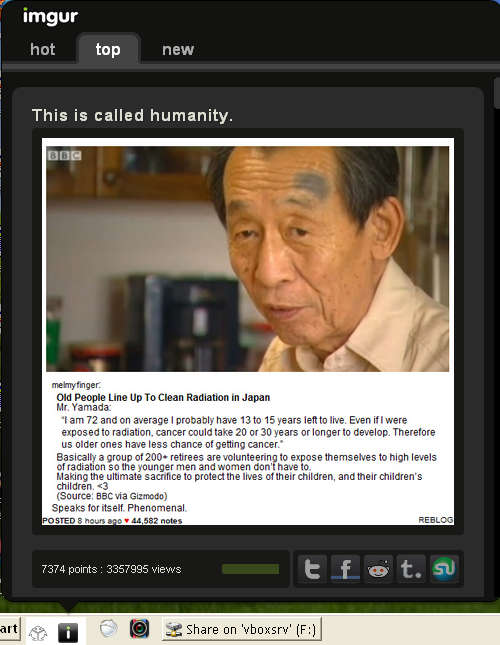Click the black imgur taskbar icon
Viewport: 500px width, 645px height.
[68, 632]
